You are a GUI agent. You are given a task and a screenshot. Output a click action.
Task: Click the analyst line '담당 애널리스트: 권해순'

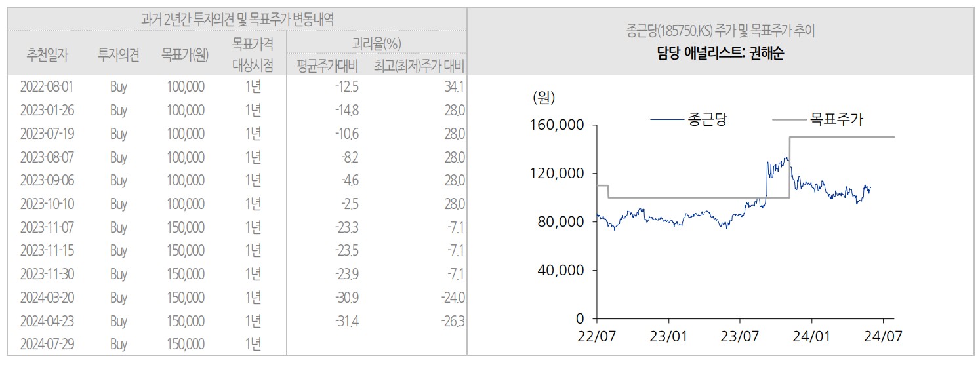tap(720, 54)
